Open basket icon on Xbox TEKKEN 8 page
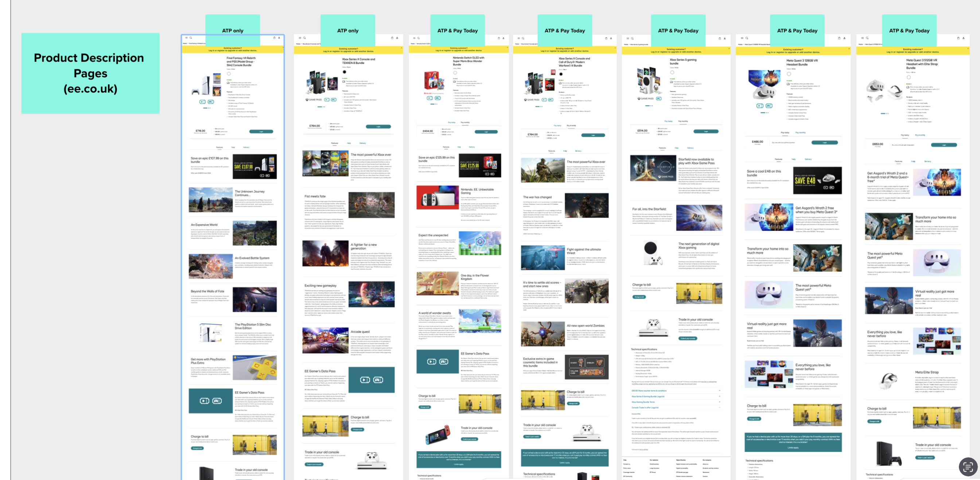 tap(392, 38)
